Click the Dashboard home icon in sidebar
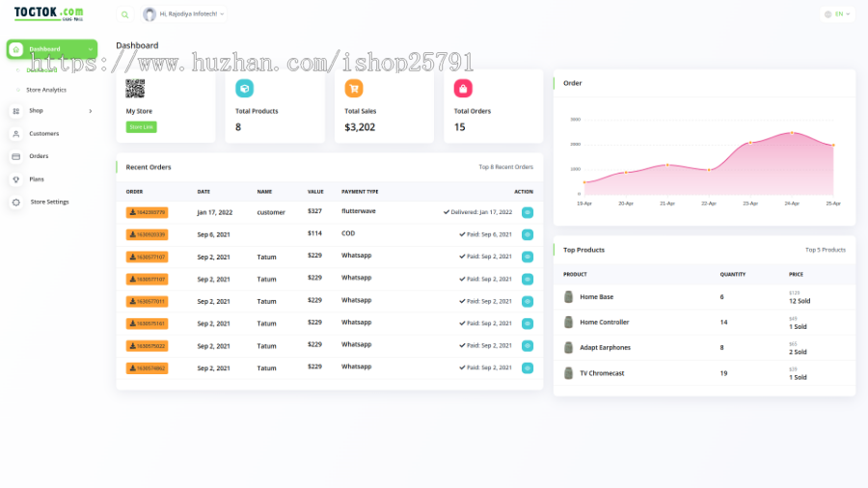 tap(16, 49)
